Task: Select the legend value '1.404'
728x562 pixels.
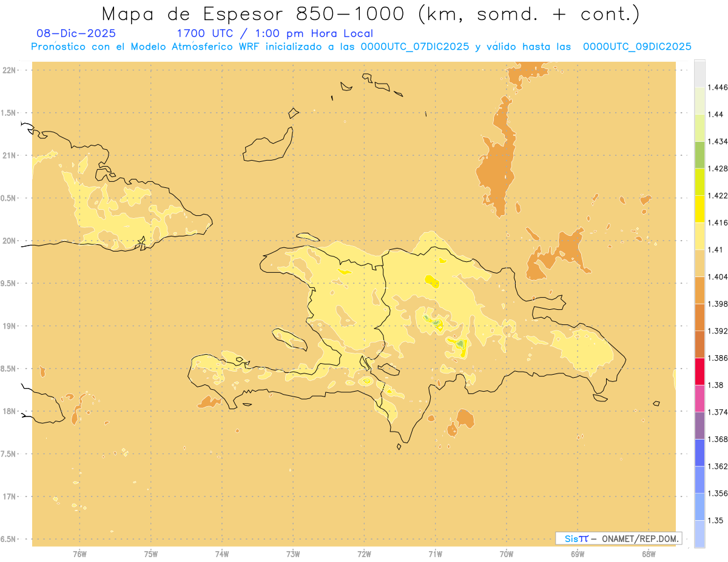Action: pyautogui.click(x=717, y=276)
